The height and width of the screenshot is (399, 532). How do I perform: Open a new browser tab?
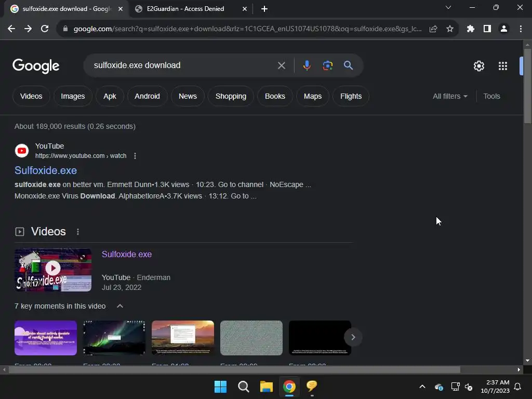[264, 9]
